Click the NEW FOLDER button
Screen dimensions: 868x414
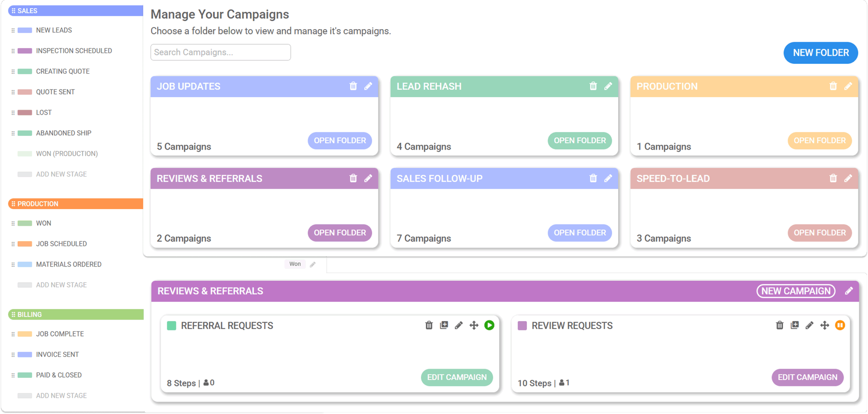(821, 53)
